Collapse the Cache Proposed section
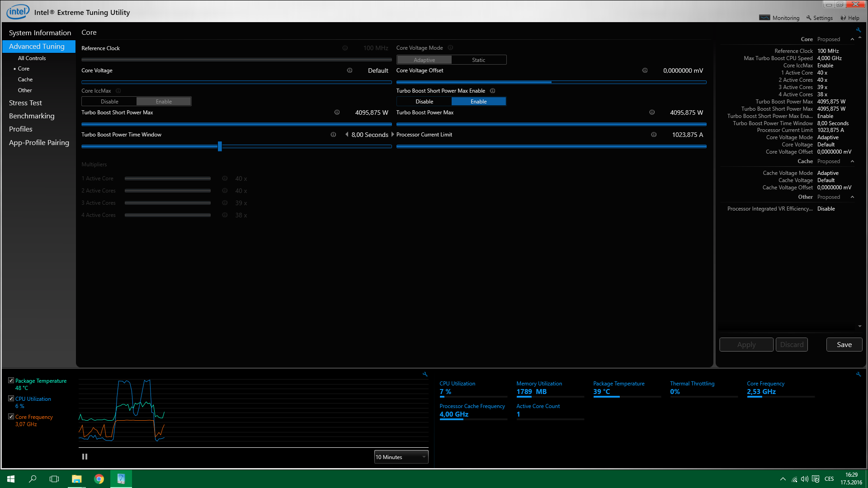This screenshot has height=488, width=868. (852, 161)
